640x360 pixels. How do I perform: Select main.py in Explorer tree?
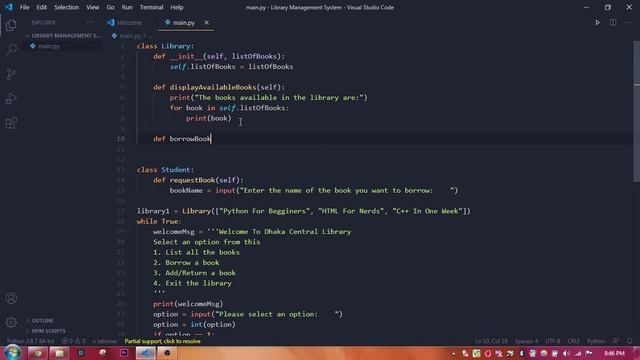click(49, 46)
